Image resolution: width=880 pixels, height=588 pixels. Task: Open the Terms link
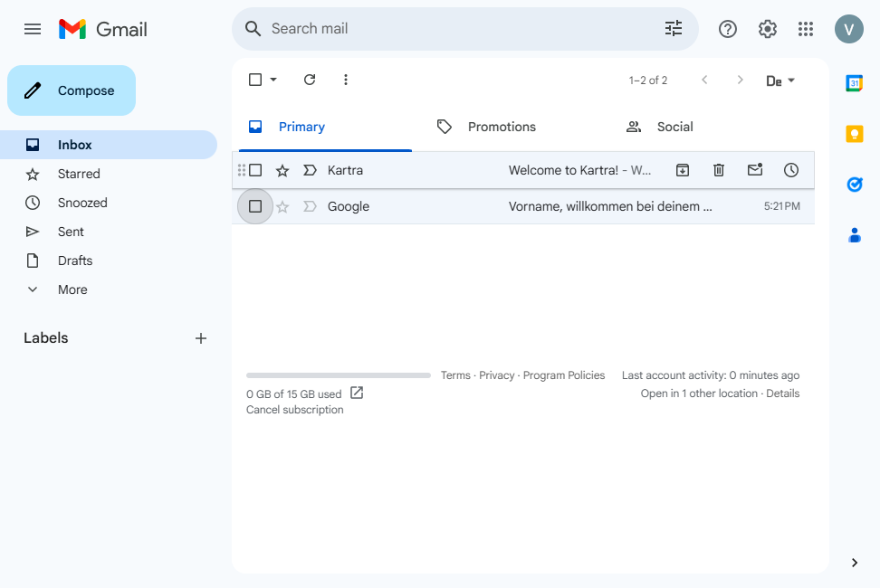pos(455,375)
